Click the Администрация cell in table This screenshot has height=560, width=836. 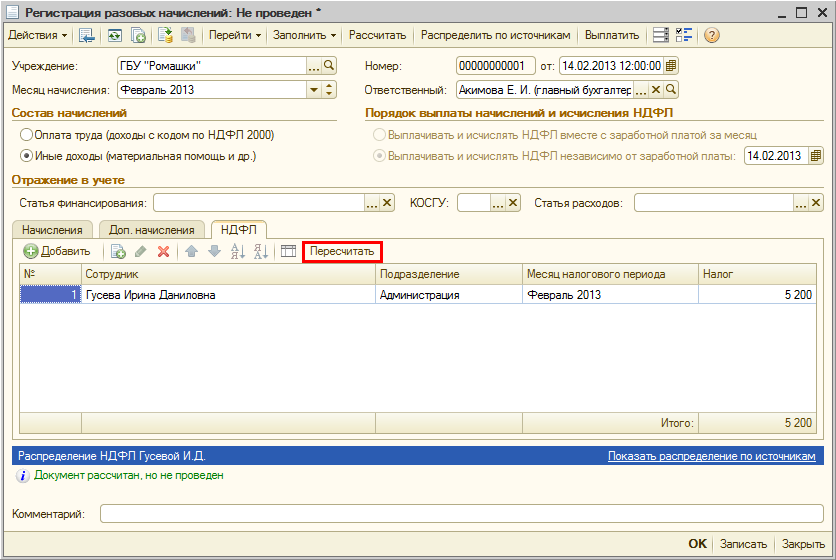point(449,295)
